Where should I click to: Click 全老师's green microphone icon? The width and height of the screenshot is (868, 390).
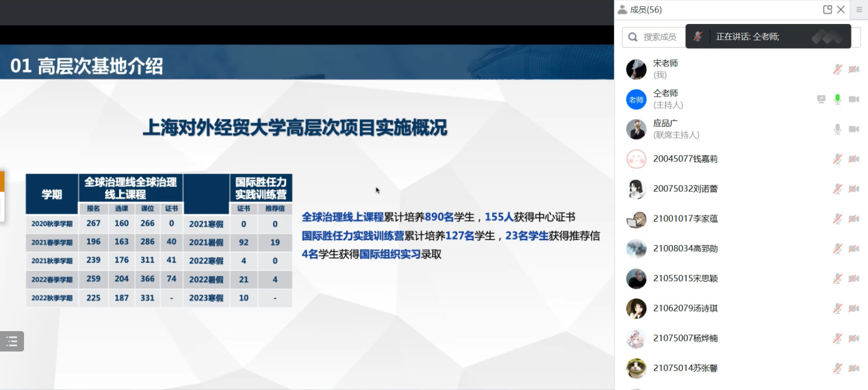click(x=837, y=99)
